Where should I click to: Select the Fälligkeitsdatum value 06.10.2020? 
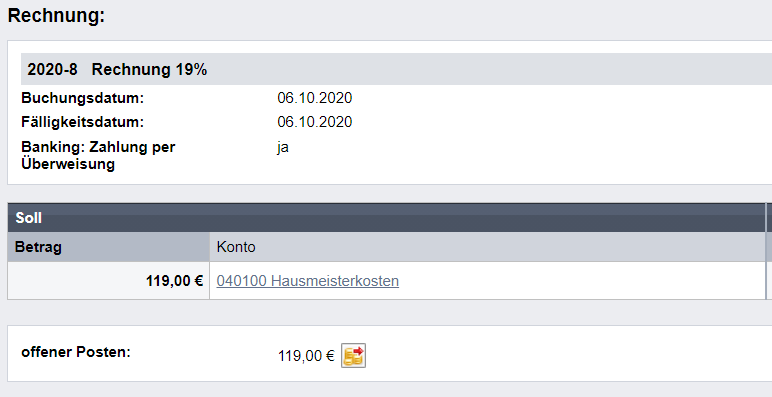pyautogui.click(x=315, y=122)
